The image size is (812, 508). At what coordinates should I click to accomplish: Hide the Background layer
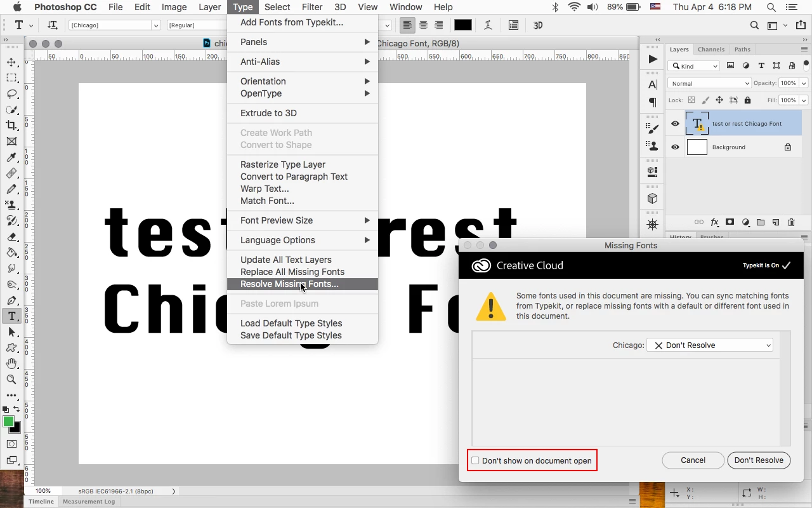(x=675, y=147)
